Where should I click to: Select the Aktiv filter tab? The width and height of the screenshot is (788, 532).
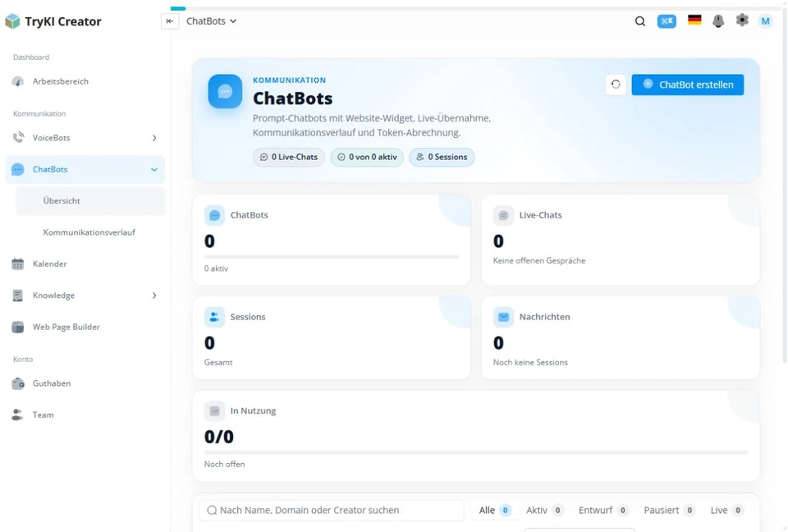[x=544, y=511]
